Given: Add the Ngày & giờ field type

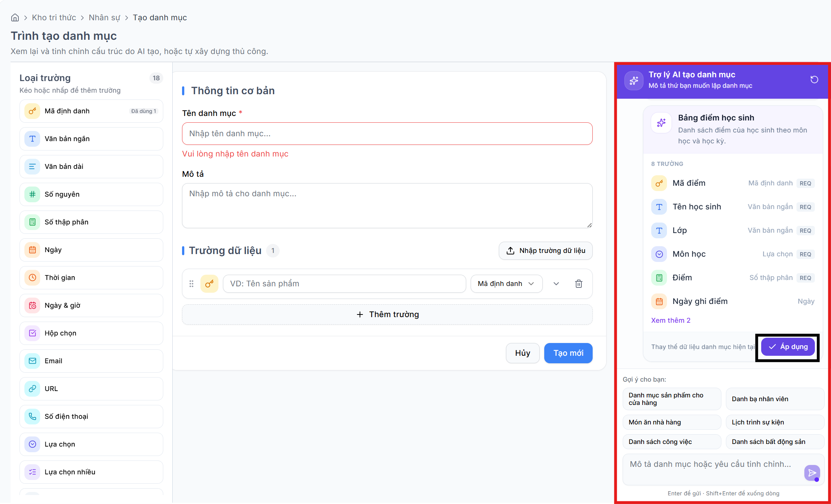Looking at the screenshot, I should coord(91,305).
